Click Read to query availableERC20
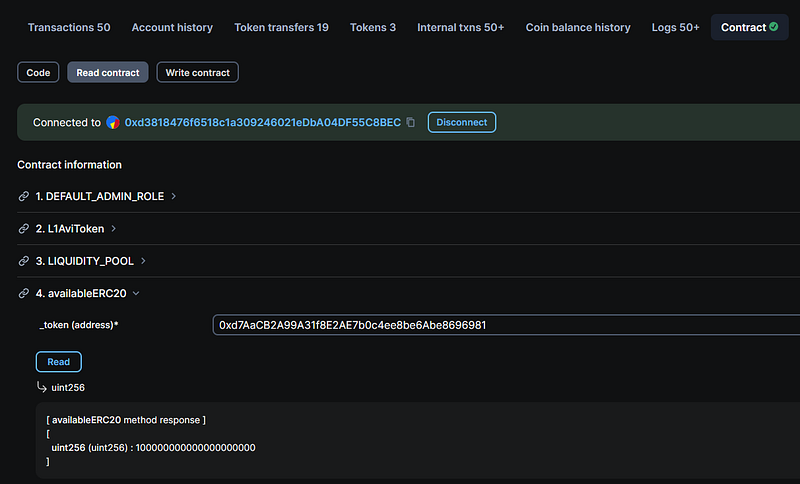The width and height of the screenshot is (800, 484). [59, 362]
